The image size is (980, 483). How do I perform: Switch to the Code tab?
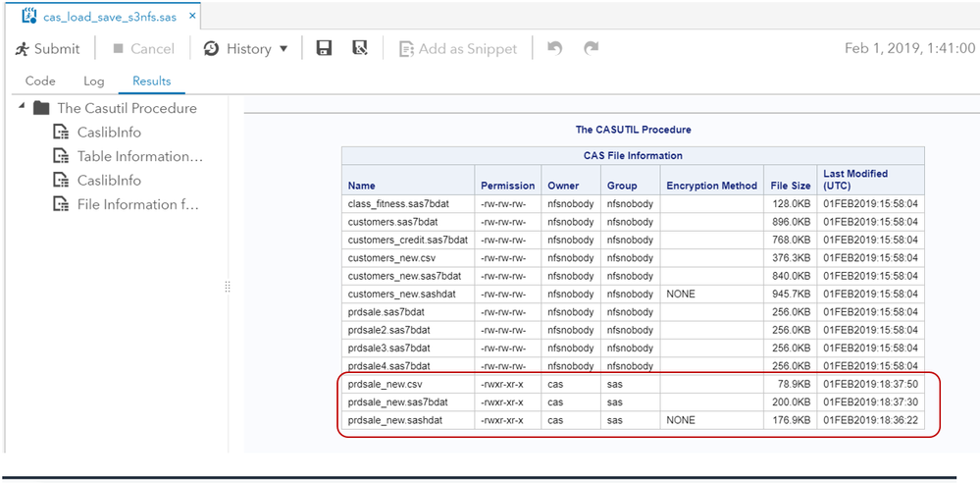pos(40,81)
